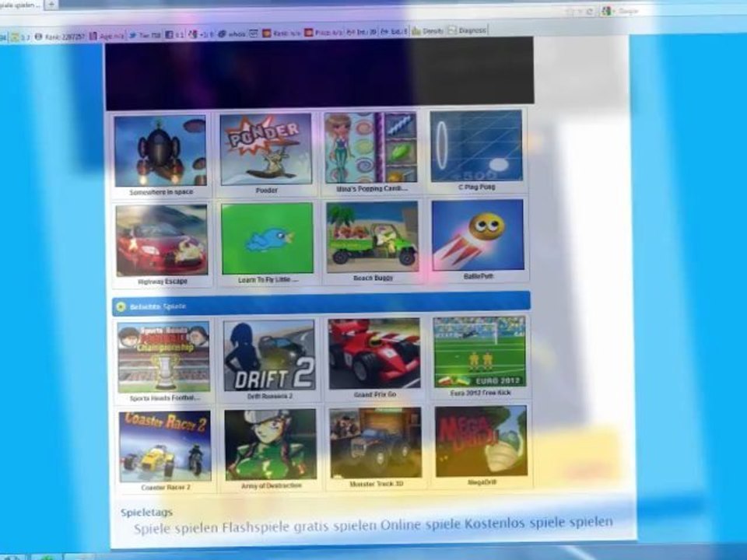Viewport: 747px width, 560px height.
Task: Click the 'gratis spielen' tag link
Action: (x=335, y=527)
